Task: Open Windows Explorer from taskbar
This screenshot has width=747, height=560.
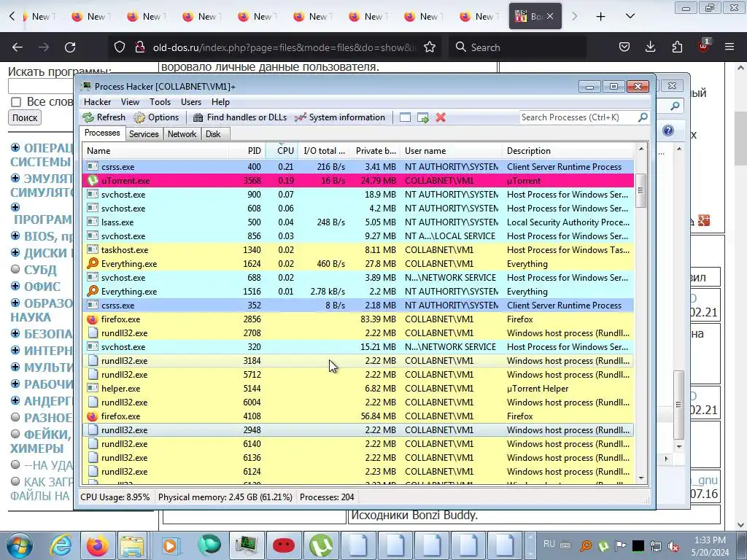Action: (132, 545)
